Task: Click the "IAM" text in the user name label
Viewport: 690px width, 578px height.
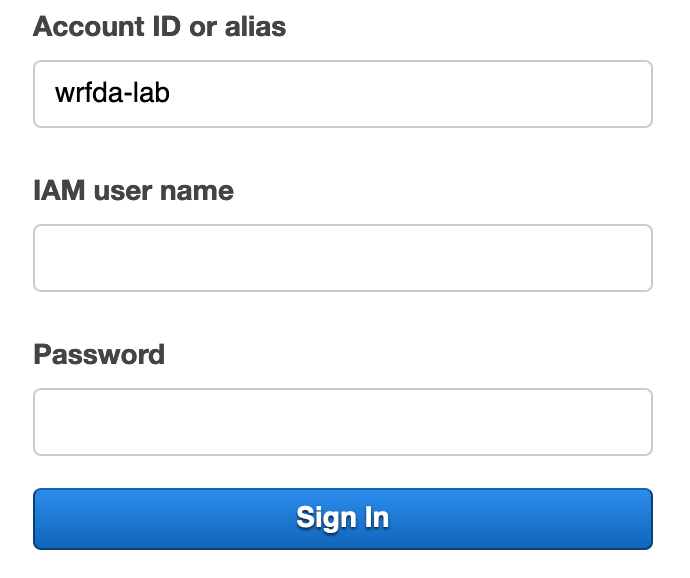Action: [59, 191]
